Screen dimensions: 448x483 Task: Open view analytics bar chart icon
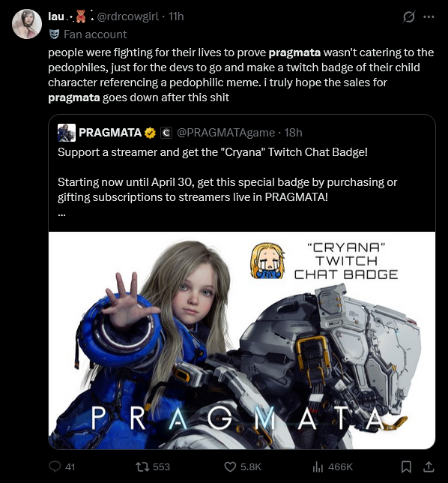coord(318,467)
